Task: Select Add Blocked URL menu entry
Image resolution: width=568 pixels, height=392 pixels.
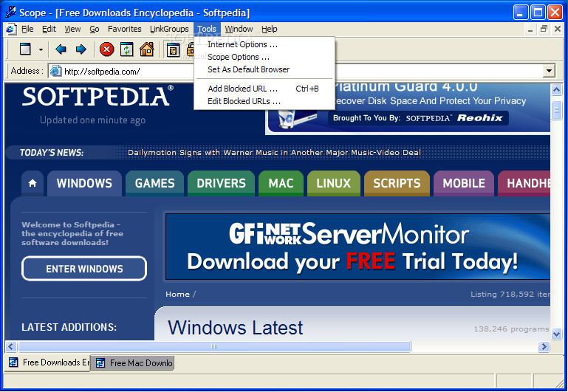Action: click(x=264, y=89)
